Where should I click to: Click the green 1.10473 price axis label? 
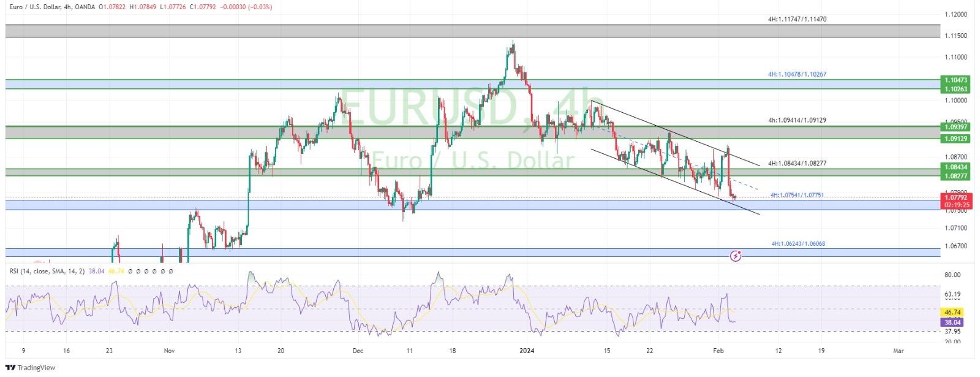point(956,80)
